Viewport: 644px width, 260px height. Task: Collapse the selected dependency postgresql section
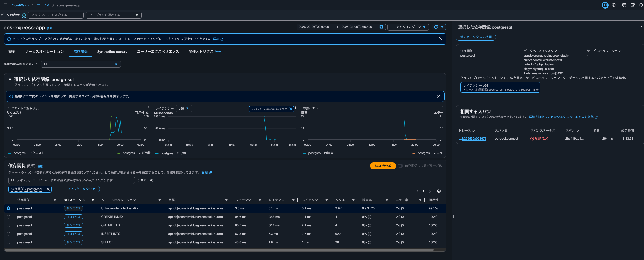10,79
